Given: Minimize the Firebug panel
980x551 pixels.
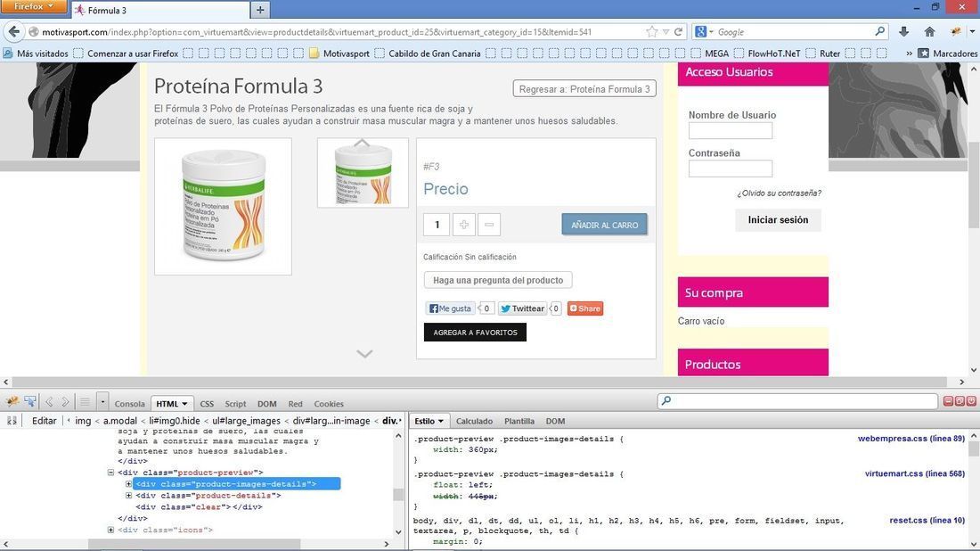Looking at the screenshot, I should point(948,401).
